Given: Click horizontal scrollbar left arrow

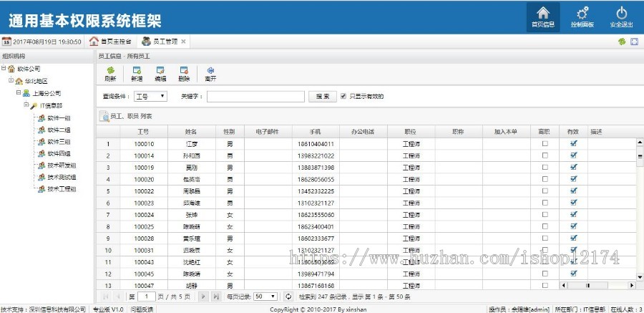Looking at the screenshot, I should pyautogui.click(x=564, y=285).
